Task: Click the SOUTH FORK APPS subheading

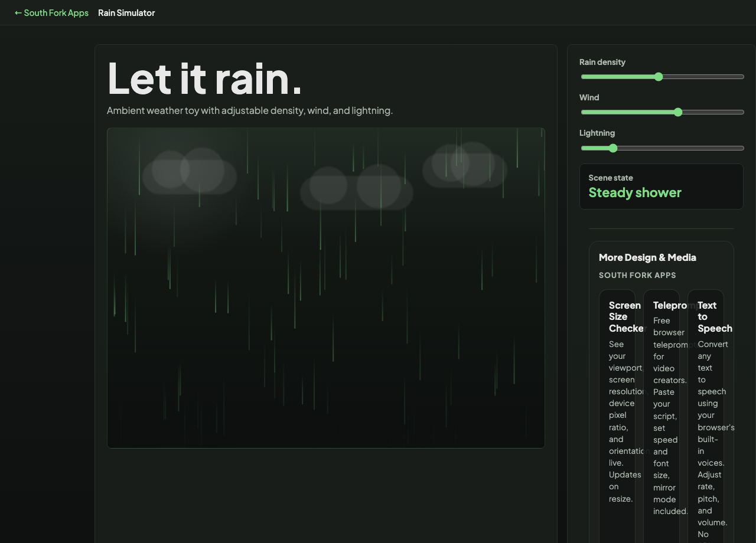Action: pos(637,275)
